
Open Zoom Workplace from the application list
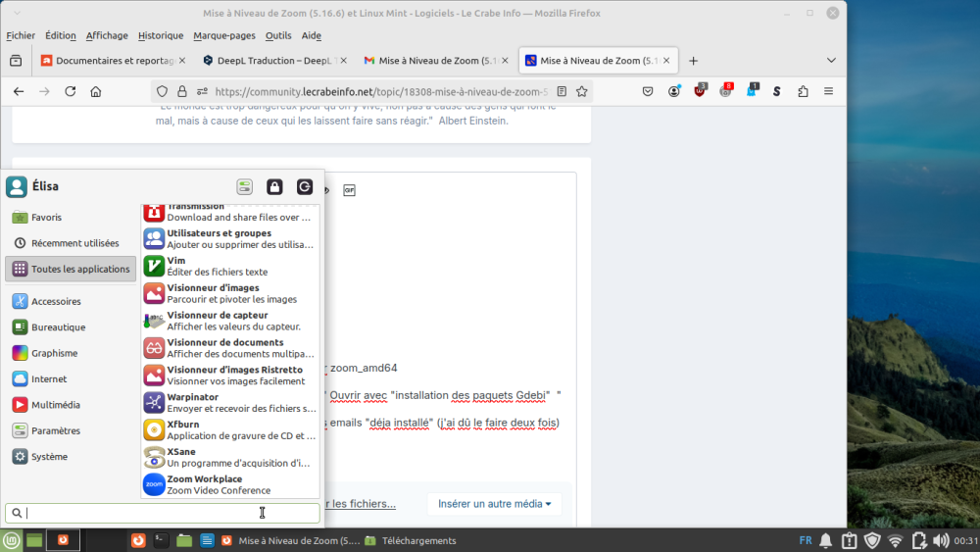point(230,484)
